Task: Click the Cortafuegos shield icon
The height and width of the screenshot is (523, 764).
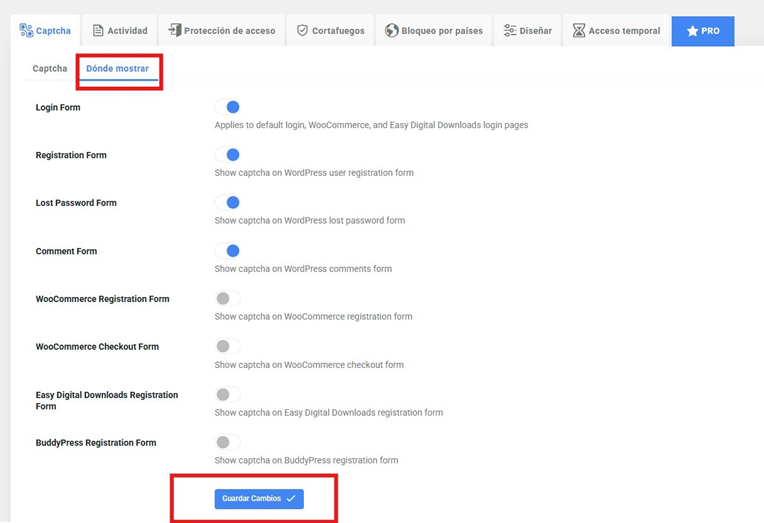Action: click(302, 30)
